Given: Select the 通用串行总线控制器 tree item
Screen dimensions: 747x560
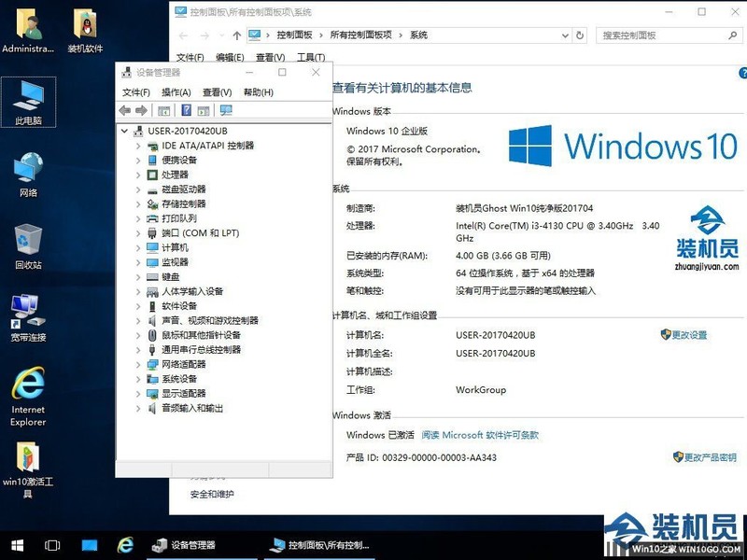Looking at the screenshot, I should (x=201, y=350).
